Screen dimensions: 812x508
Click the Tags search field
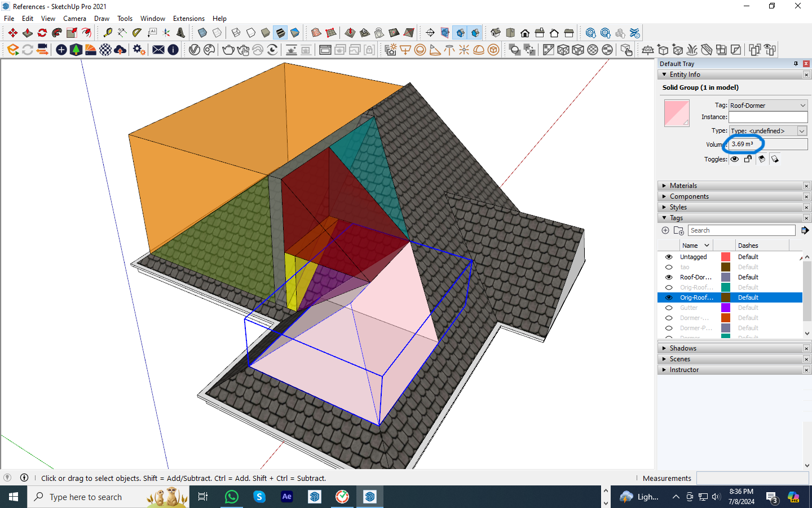(741, 230)
